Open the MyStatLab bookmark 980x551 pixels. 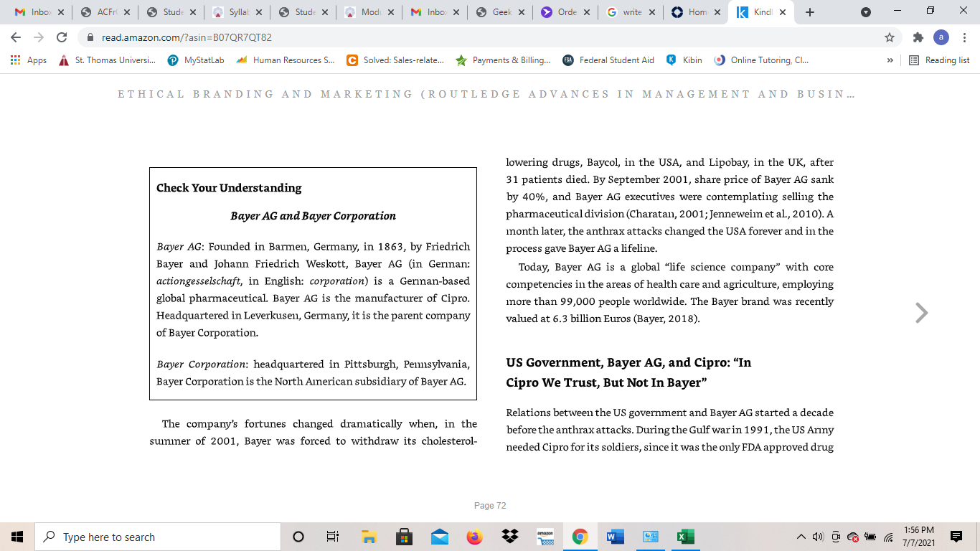[196, 60]
